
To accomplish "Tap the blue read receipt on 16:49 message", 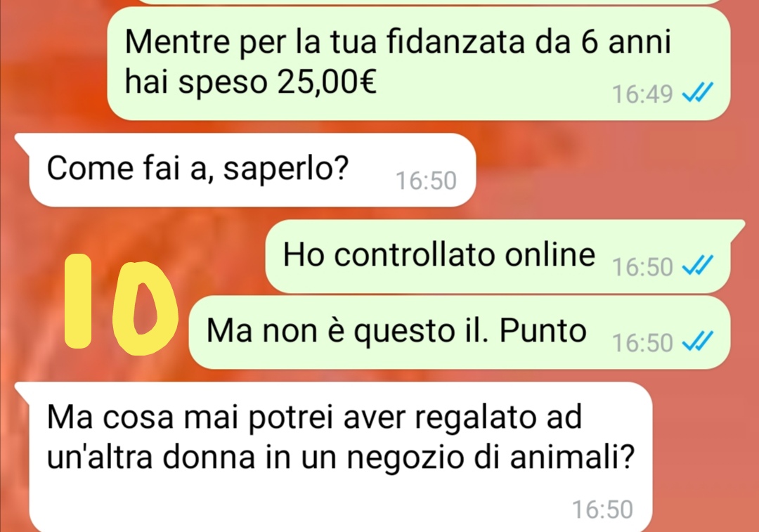I will (697, 93).
